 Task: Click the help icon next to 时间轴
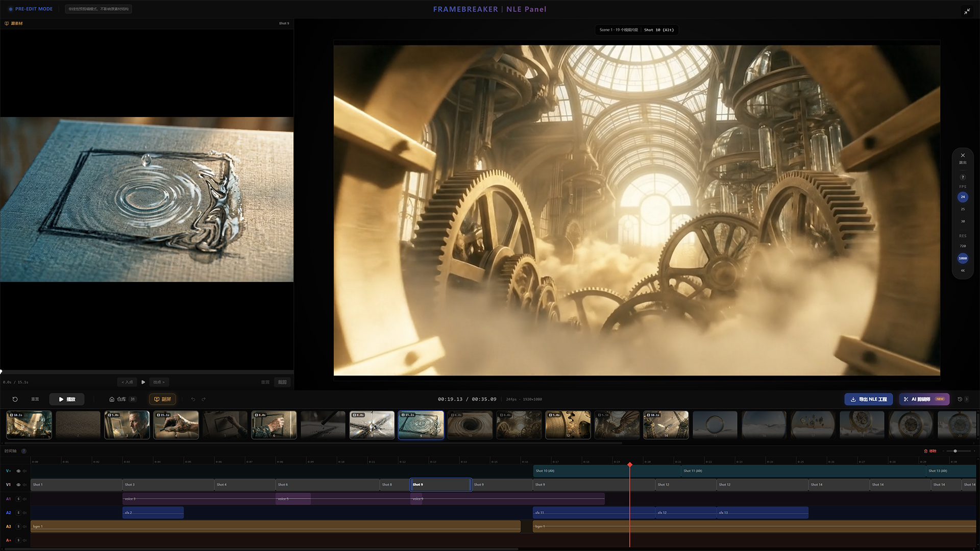[x=24, y=451]
